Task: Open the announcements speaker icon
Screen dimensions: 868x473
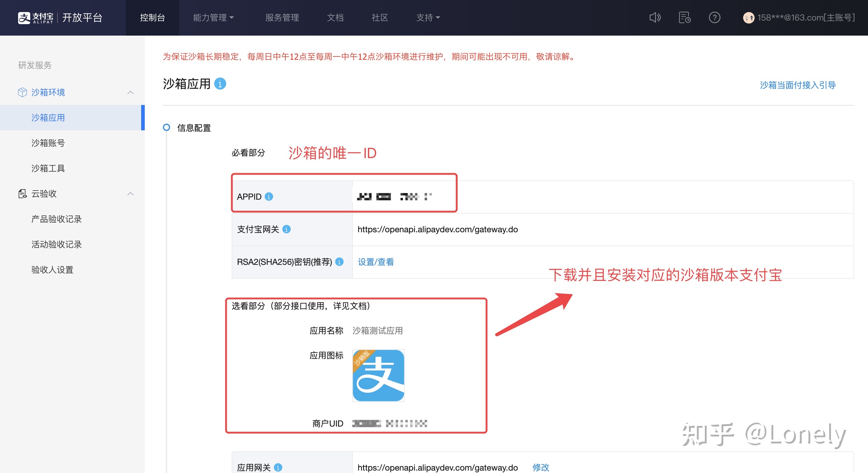Action: 655,17
